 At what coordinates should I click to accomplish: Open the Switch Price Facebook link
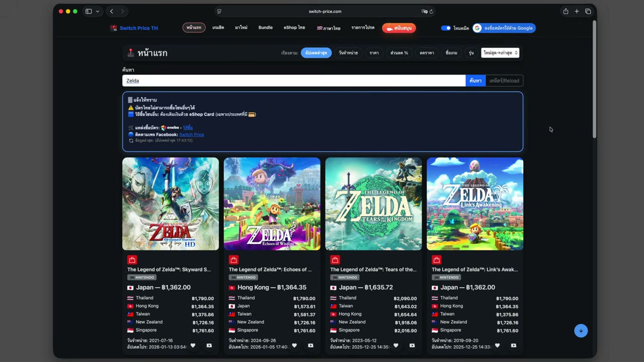click(191, 135)
